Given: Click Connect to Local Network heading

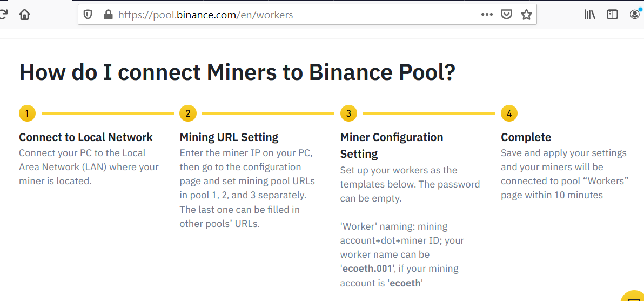Looking at the screenshot, I should [x=86, y=137].
